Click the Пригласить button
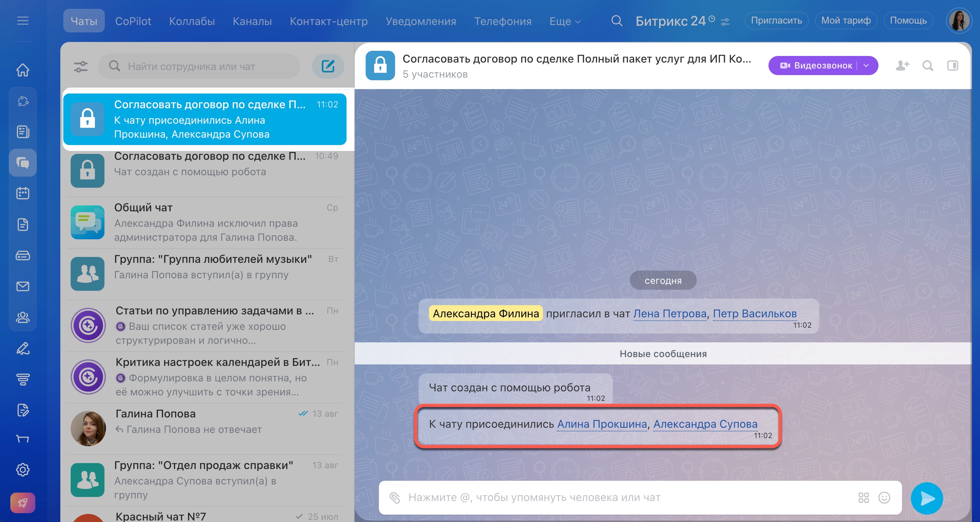The width and height of the screenshot is (980, 522). pos(777,21)
